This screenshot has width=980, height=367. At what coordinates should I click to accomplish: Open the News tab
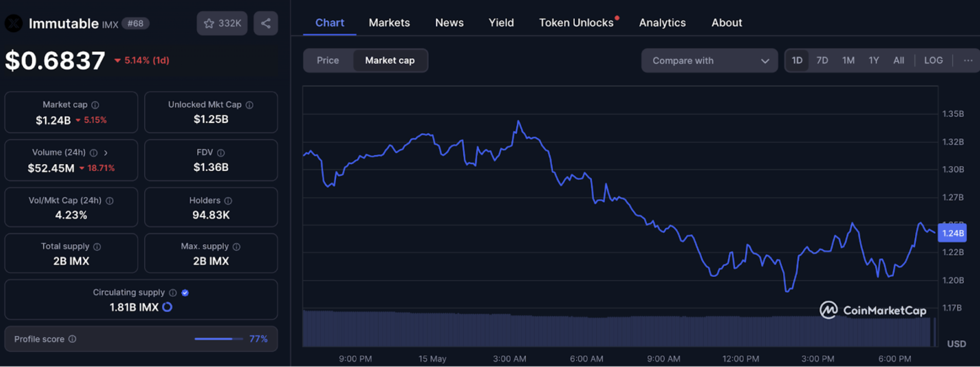click(449, 23)
